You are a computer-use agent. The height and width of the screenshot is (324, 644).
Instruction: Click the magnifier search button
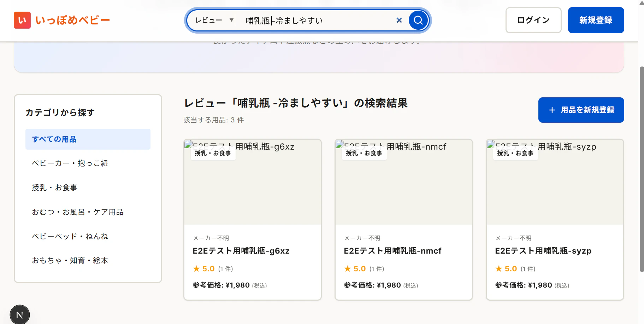pos(418,20)
